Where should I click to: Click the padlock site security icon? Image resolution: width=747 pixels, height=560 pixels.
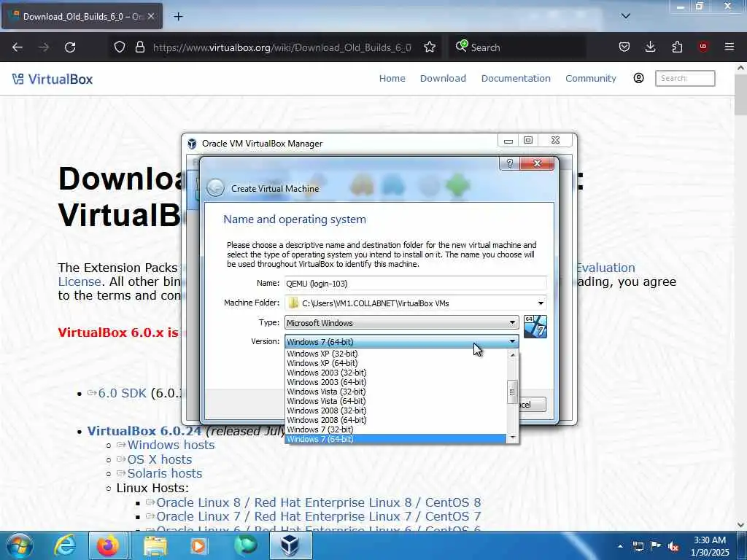pyautogui.click(x=139, y=47)
